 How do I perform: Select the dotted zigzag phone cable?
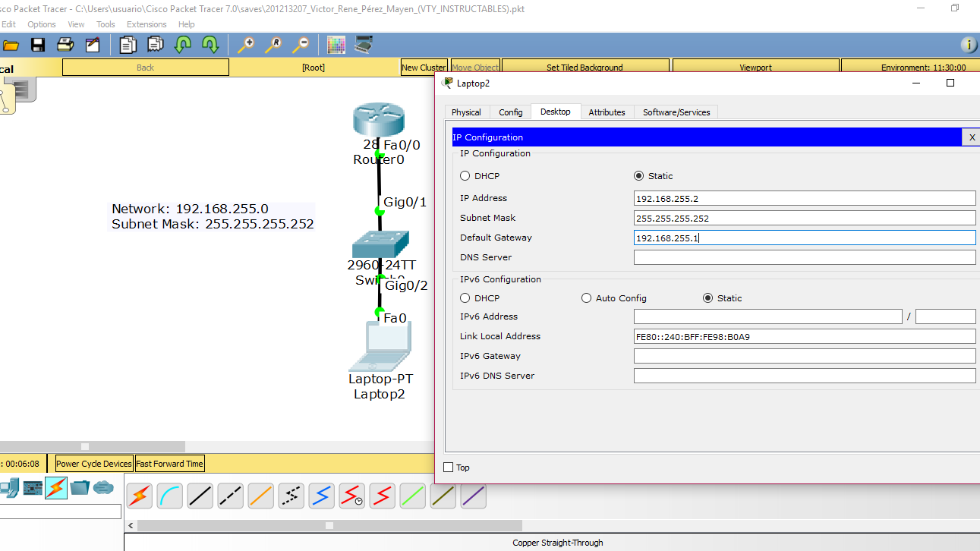(291, 496)
